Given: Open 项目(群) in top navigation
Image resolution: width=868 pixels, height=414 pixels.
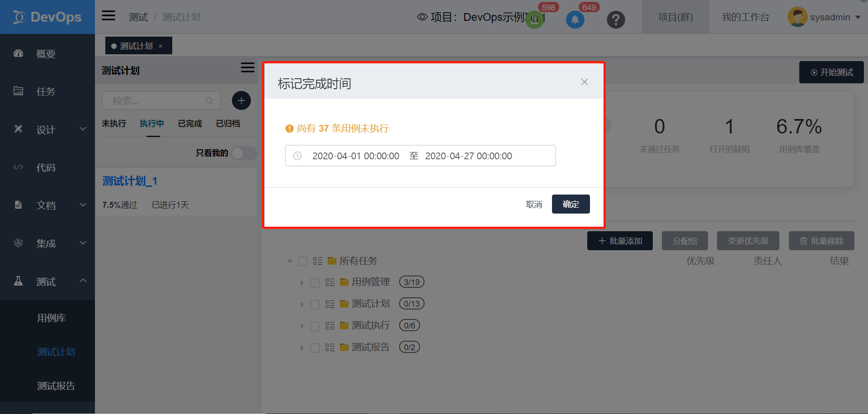Looking at the screenshot, I should tap(675, 17).
